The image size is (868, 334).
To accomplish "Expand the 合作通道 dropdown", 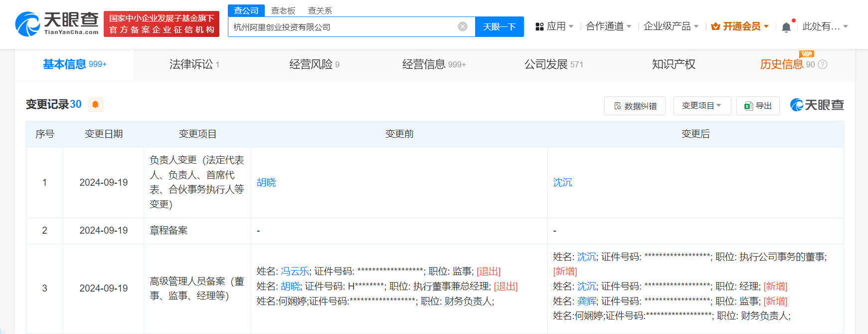I will coord(609,26).
